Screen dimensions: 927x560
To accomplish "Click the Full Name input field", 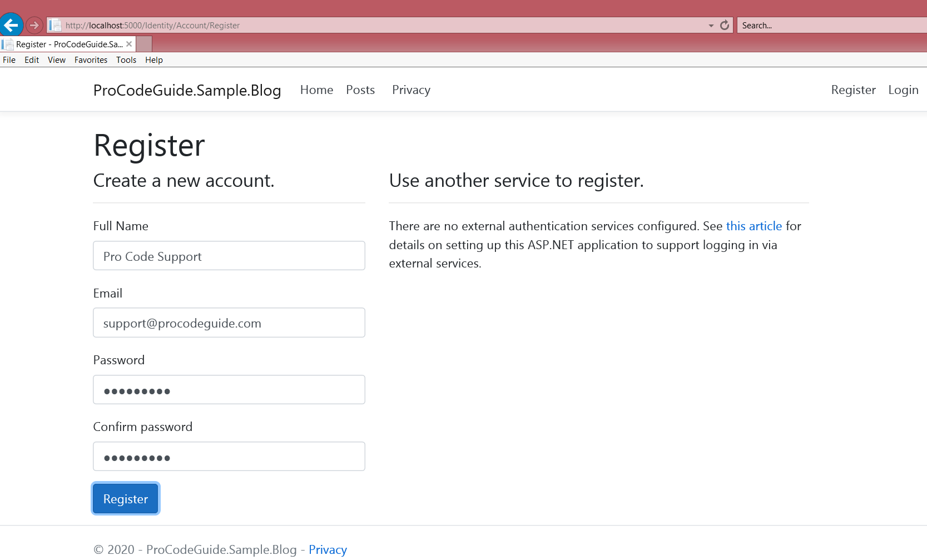I will click(229, 256).
